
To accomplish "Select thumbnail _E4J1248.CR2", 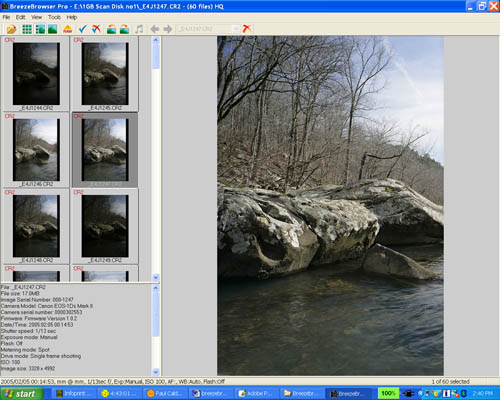I will [x=36, y=226].
